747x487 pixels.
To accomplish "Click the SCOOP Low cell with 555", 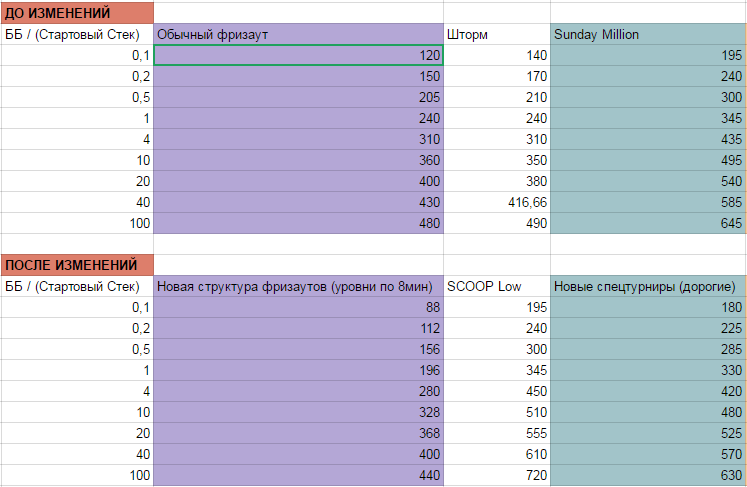I will tap(496, 433).
